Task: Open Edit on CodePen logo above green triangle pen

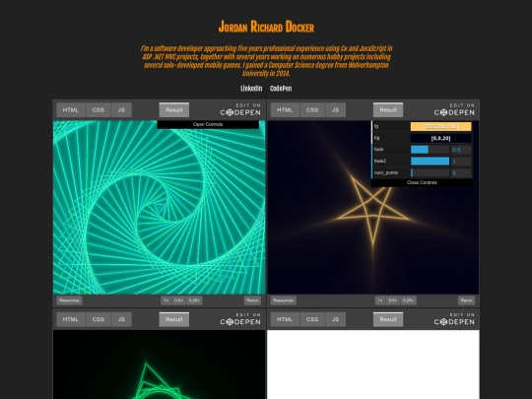Action: click(x=240, y=319)
